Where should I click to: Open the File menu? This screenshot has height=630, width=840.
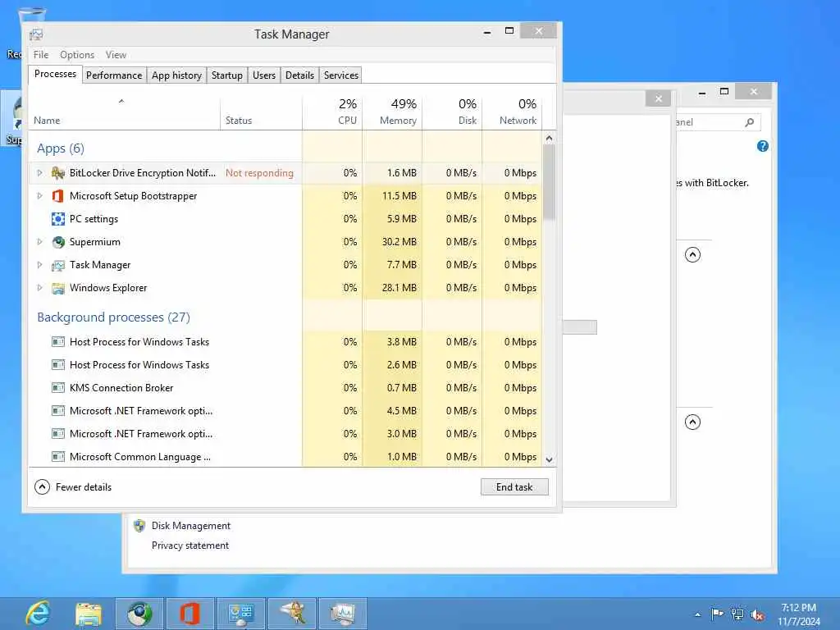point(41,55)
